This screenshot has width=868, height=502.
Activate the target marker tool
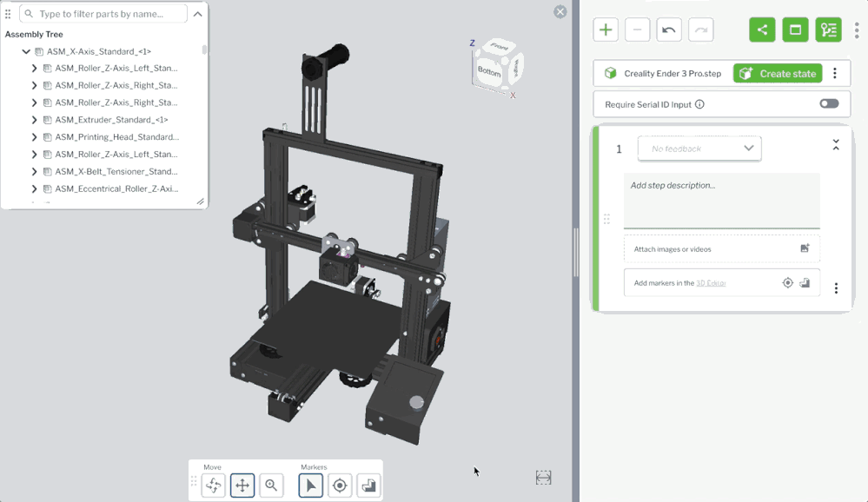[340, 485]
